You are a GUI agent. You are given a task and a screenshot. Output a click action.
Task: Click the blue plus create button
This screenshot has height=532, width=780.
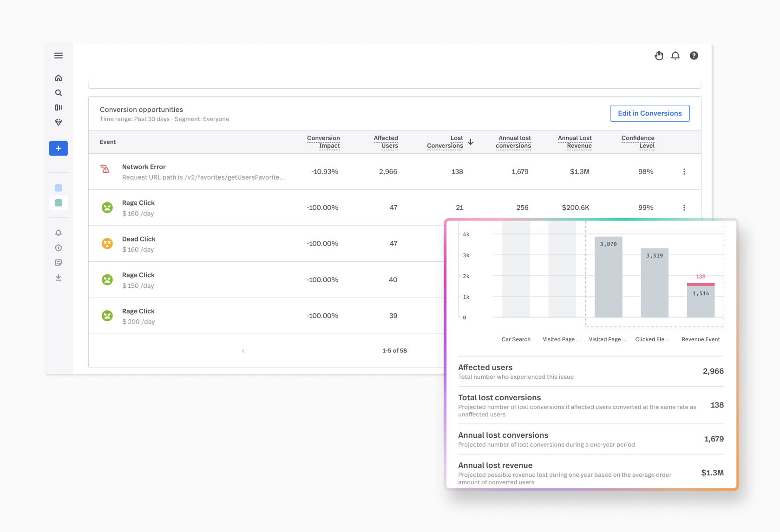[59, 149]
